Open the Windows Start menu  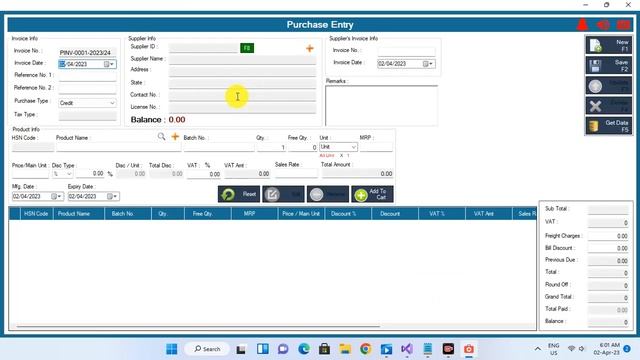click(172, 349)
